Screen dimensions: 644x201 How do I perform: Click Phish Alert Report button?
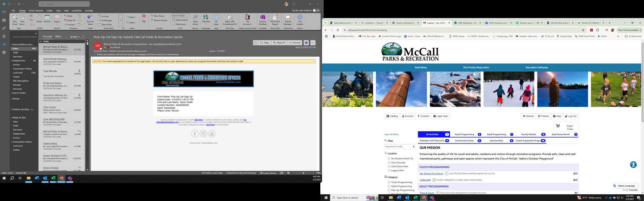(275, 20)
